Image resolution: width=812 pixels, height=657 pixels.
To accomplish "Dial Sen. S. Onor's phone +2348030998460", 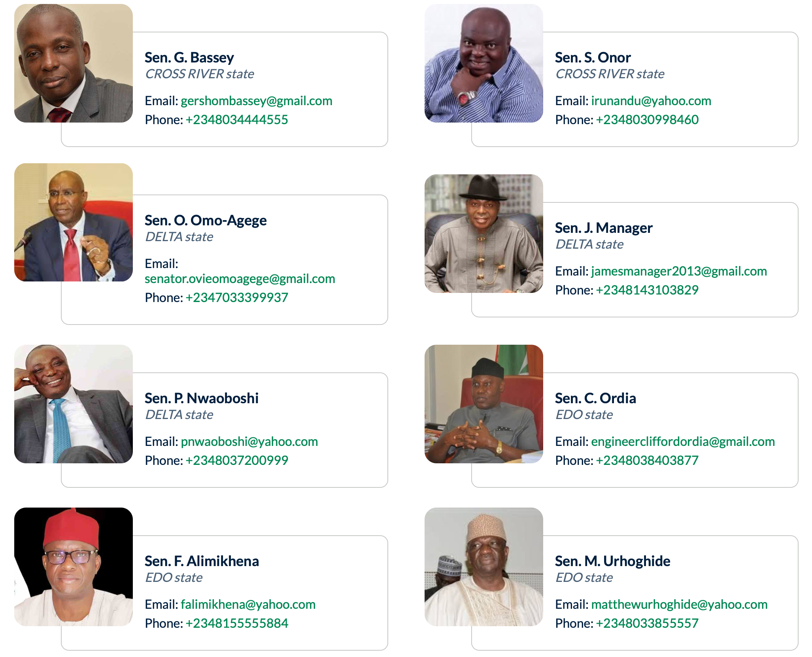I will (647, 119).
